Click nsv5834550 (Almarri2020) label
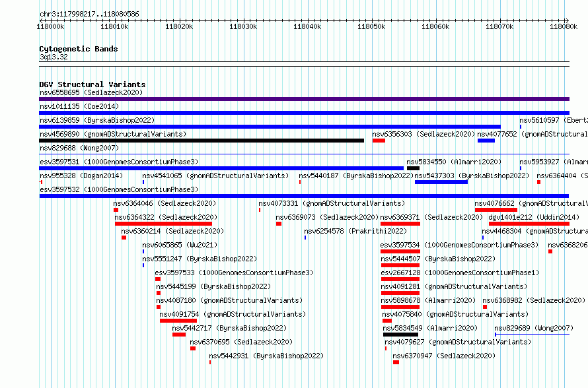The height and width of the screenshot is (388, 588). tap(454, 162)
